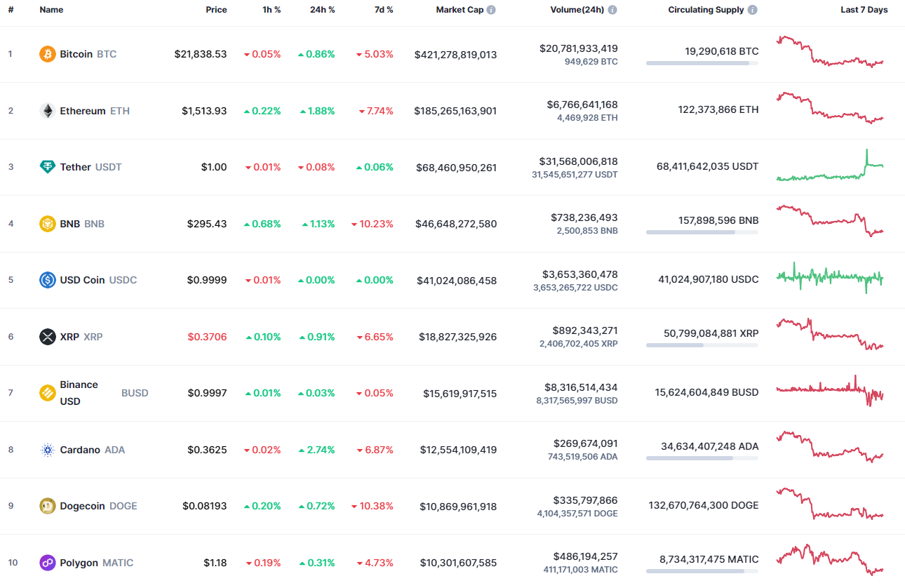
Task: Click the Cardano ADA logo
Action: tap(46, 449)
